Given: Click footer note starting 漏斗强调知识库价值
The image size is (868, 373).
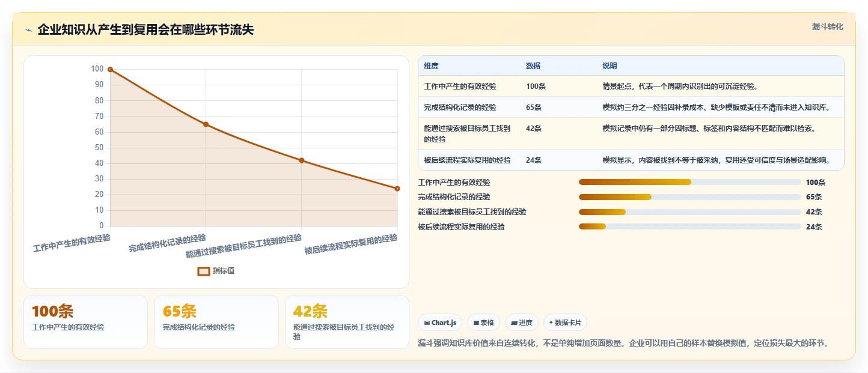Looking at the screenshot, I should (625, 344).
